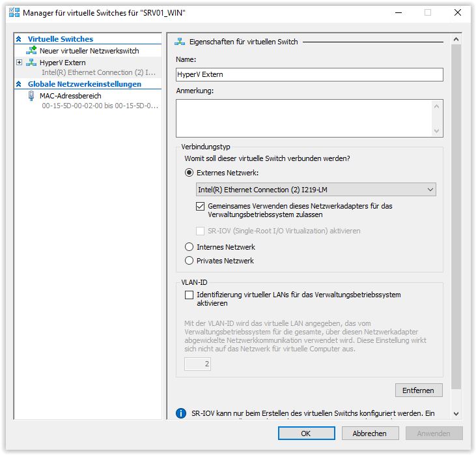476x455 pixels.
Task: Expand the HyperV Extern tree node
Action: pos(19,63)
